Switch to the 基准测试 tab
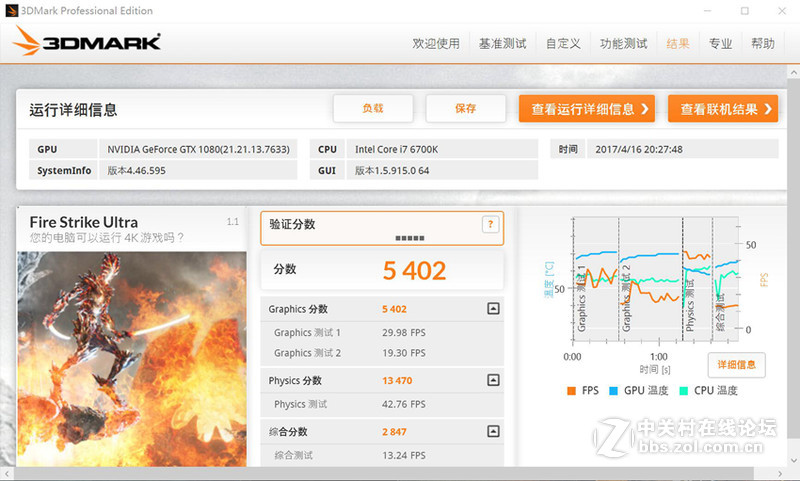Screen dimensions: 800x481 tap(503, 44)
